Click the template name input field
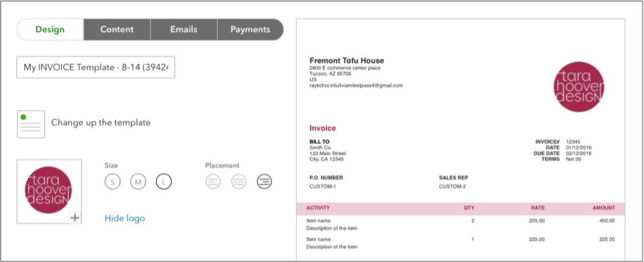 tap(95, 67)
